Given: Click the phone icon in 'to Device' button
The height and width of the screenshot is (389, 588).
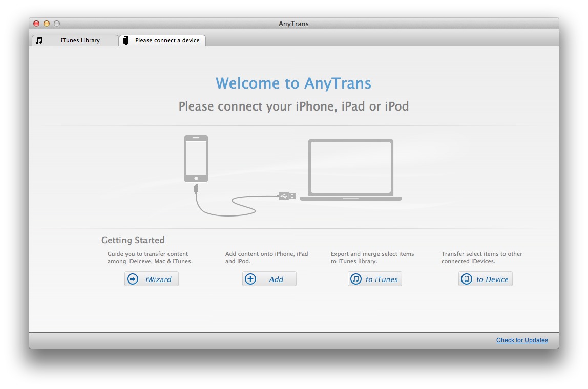Looking at the screenshot, I should pyautogui.click(x=466, y=279).
